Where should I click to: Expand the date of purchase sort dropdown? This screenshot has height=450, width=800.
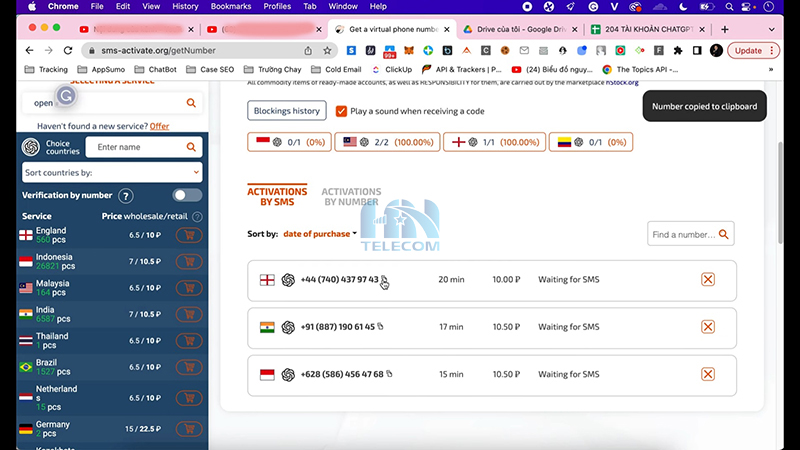point(320,234)
